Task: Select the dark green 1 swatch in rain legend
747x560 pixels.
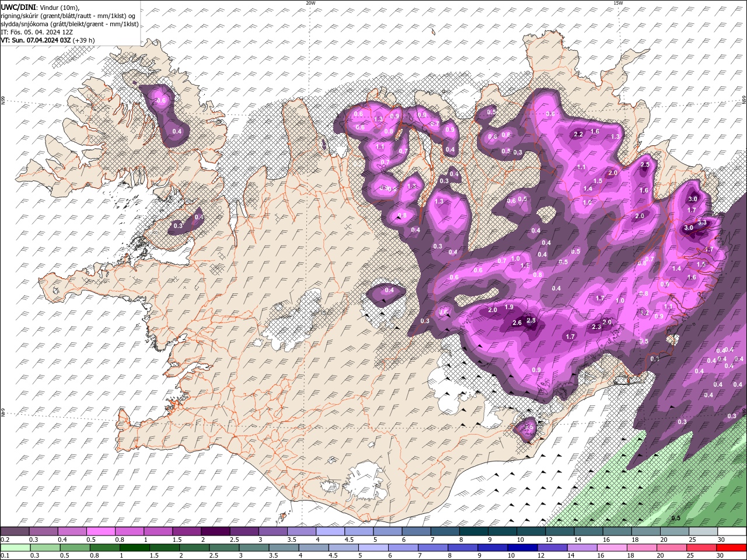Action: pos(134,548)
